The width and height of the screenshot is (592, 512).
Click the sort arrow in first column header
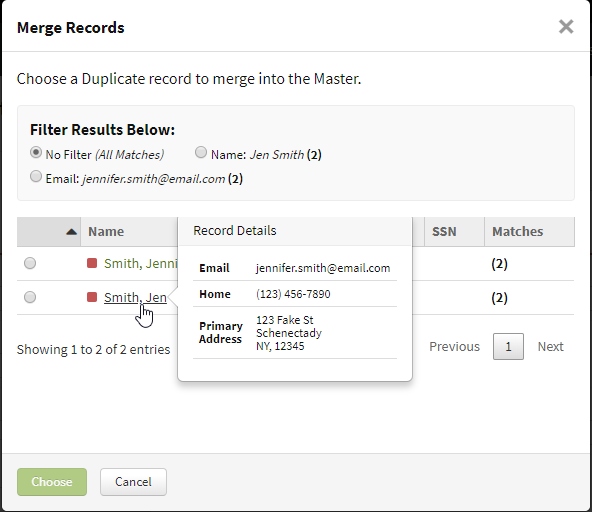[x=71, y=232]
